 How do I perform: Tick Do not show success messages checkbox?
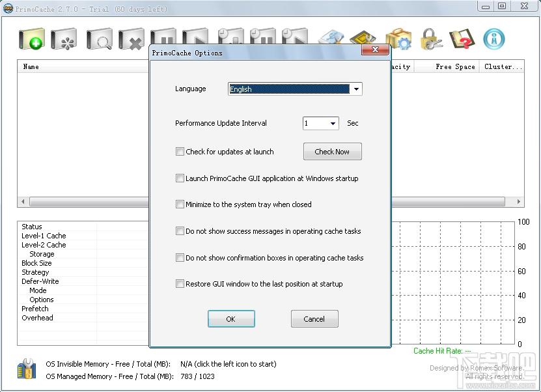pyautogui.click(x=180, y=231)
